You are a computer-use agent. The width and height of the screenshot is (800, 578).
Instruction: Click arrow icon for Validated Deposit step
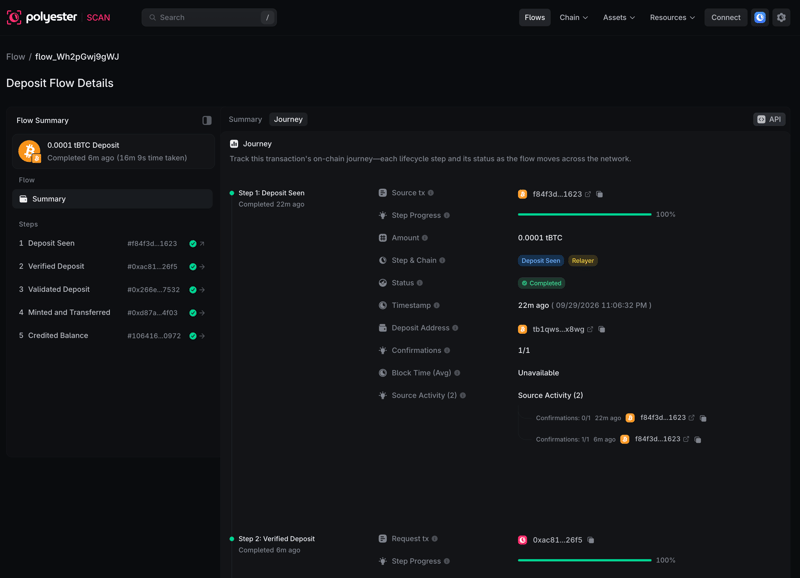[x=202, y=290]
